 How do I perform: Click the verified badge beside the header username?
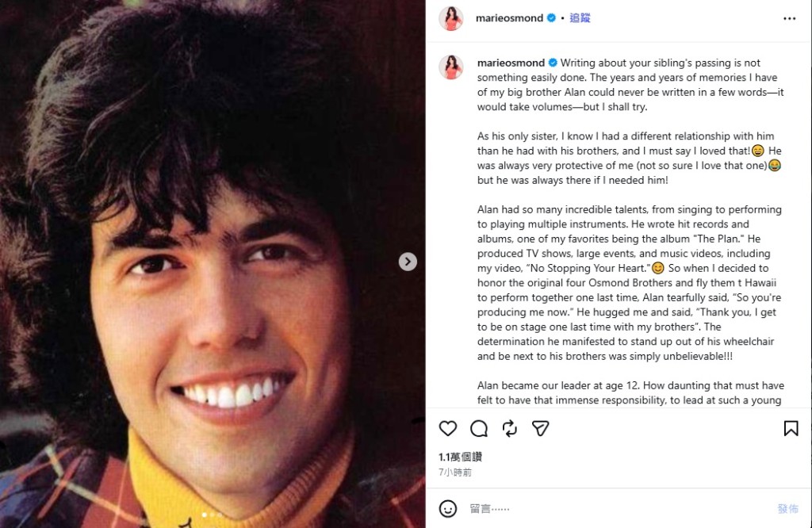pos(551,18)
